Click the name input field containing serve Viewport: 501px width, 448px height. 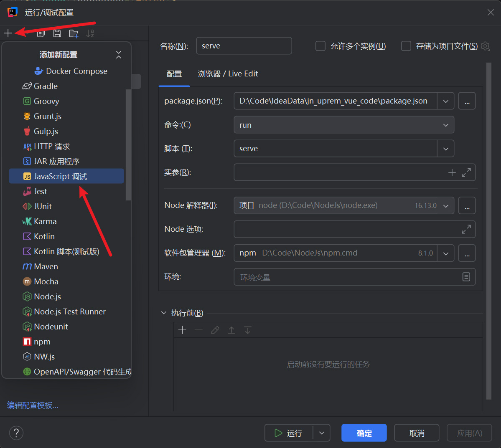pos(244,46)
